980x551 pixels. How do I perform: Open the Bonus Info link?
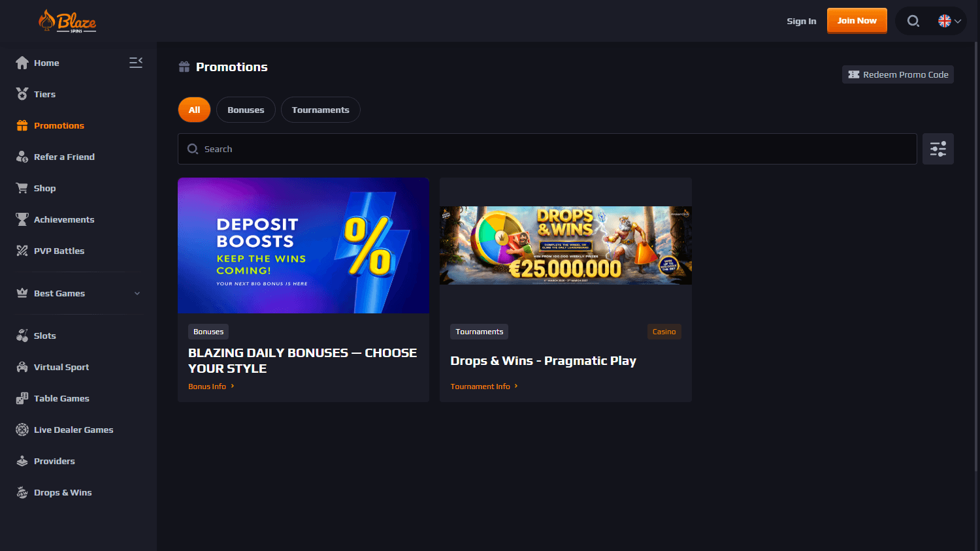click(x=211, y=386)
